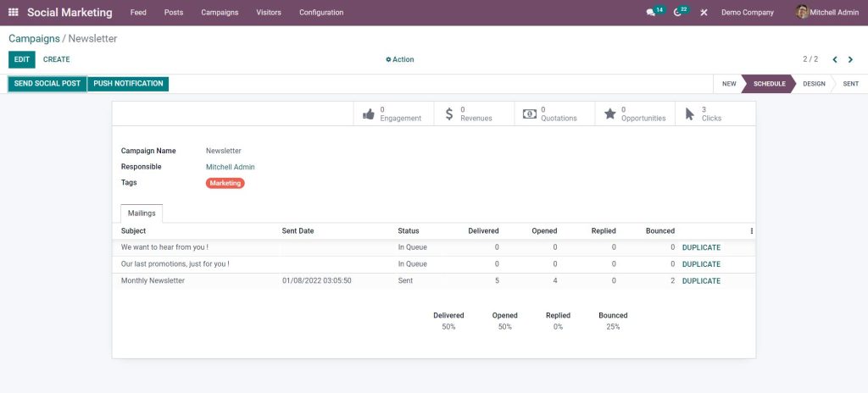Screen dimensions: 868x393
Task: Duplicate the Monthly Newsletter mailing
Action: [701, 280]
